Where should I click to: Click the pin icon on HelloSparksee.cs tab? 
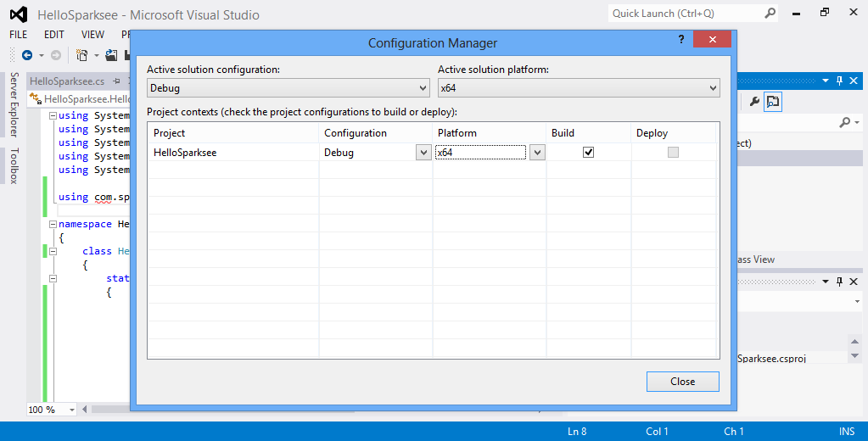tap(116, 81)
